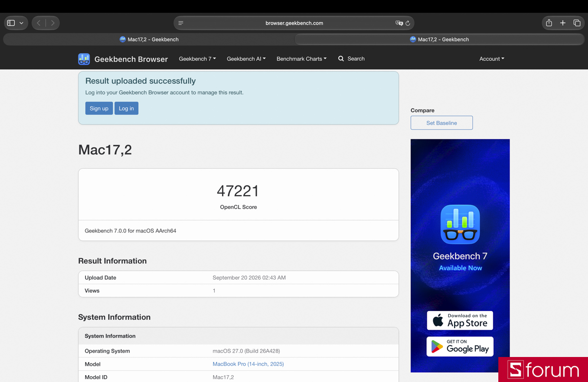Click the macOS 27.0 (Build 26A428) value
Image resolution: width=588 pixels, height=382 pixels.
(x=246, y=351)
